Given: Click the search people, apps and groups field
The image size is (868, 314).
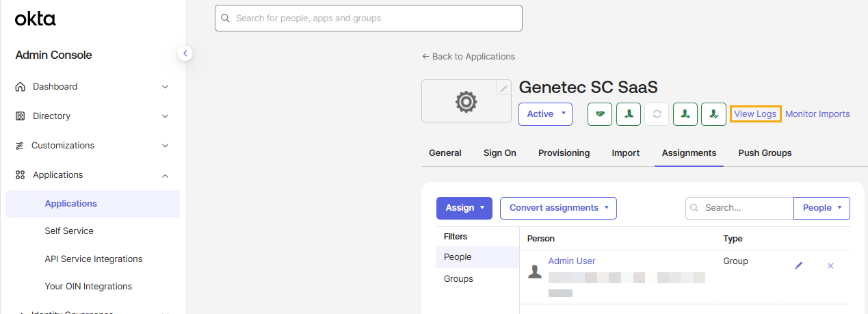Looking at the screenshot, I should [x=369, y=18].
